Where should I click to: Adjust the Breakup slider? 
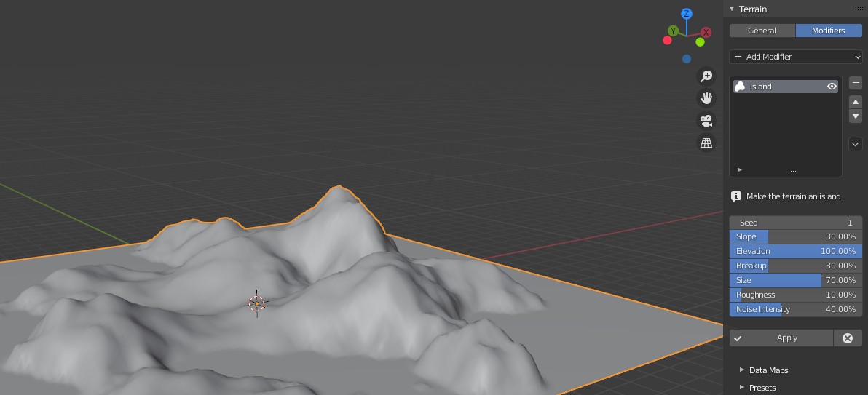pos(795,266)
